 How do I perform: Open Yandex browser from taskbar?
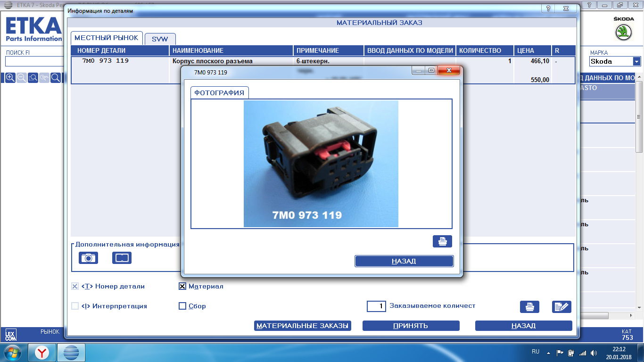[42, 352]
